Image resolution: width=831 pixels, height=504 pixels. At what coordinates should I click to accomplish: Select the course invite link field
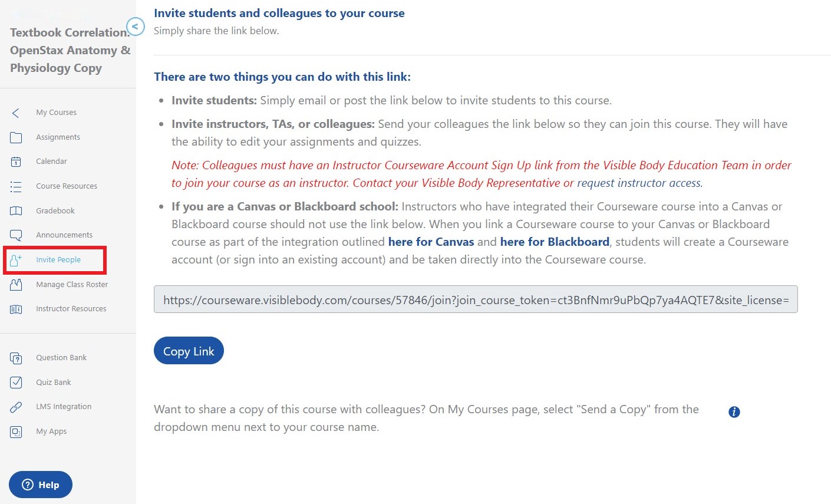pos(475,299)
